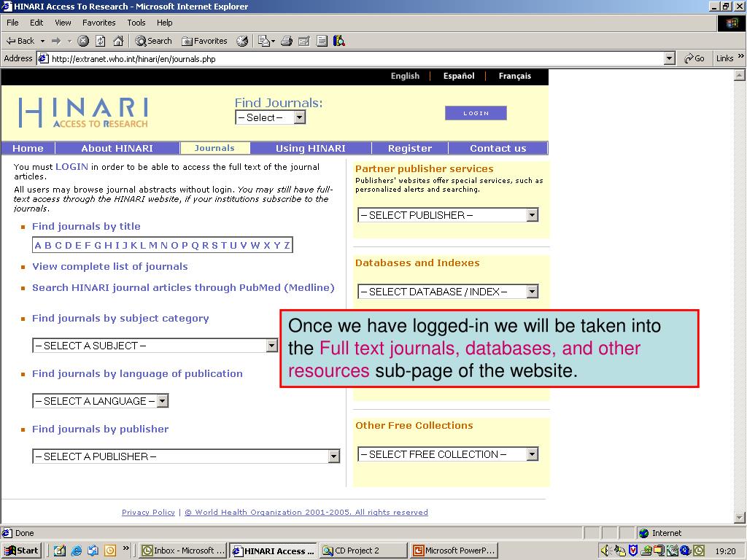
Task: Click the Go button beside address bar
Action: (x=694, y=58)
